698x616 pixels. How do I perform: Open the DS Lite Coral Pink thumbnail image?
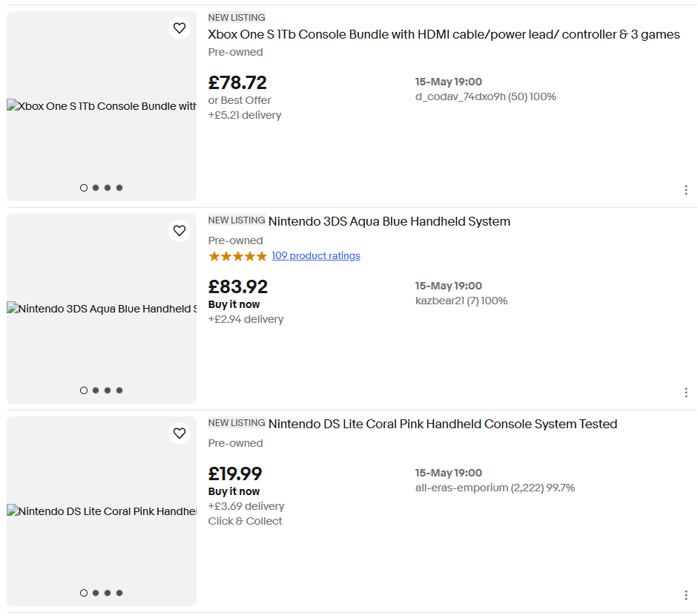[x=102, y=511]
